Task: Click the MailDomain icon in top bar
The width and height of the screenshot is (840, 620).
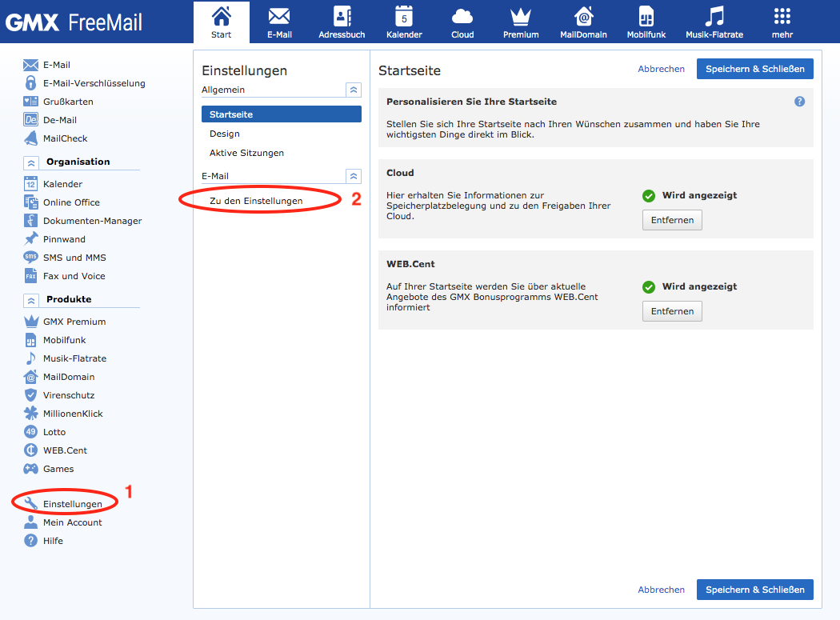Action: pyautogui.click(x=583, y=18)
